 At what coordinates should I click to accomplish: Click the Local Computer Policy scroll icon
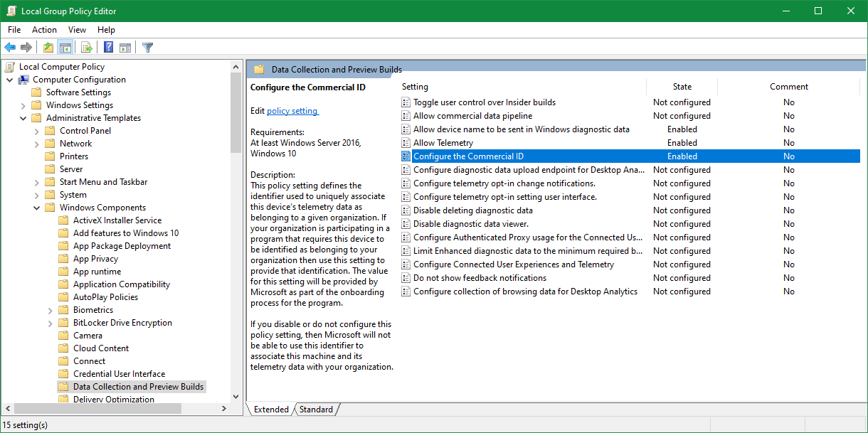click(x=10, y=67)
